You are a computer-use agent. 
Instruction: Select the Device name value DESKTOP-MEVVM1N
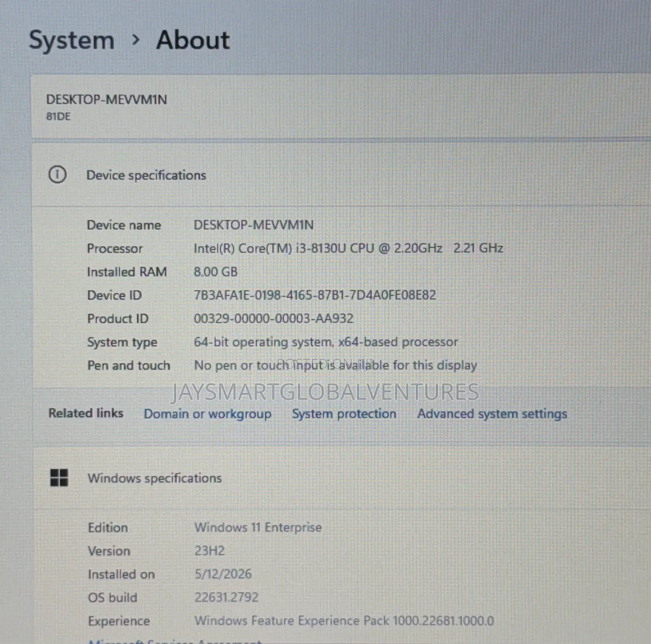pos(253,225)
